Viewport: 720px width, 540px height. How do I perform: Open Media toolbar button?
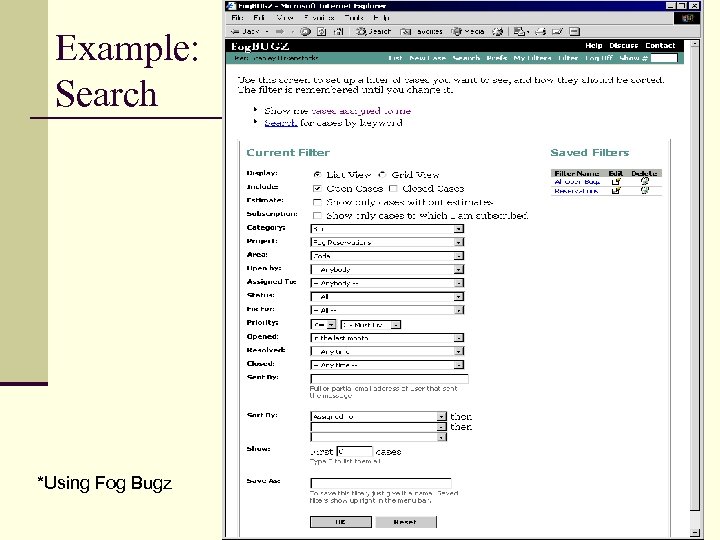468,31
